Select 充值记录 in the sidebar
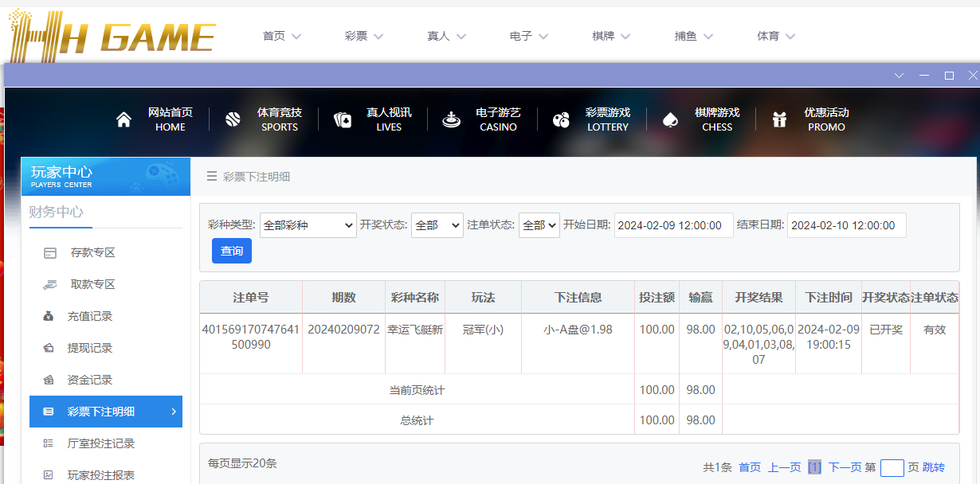This screenshot has width=980, height=484. click(89, 316)
